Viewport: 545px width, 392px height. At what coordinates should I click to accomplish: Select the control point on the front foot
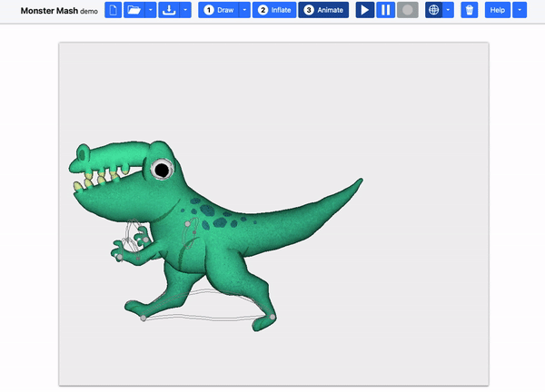(144, 318)
